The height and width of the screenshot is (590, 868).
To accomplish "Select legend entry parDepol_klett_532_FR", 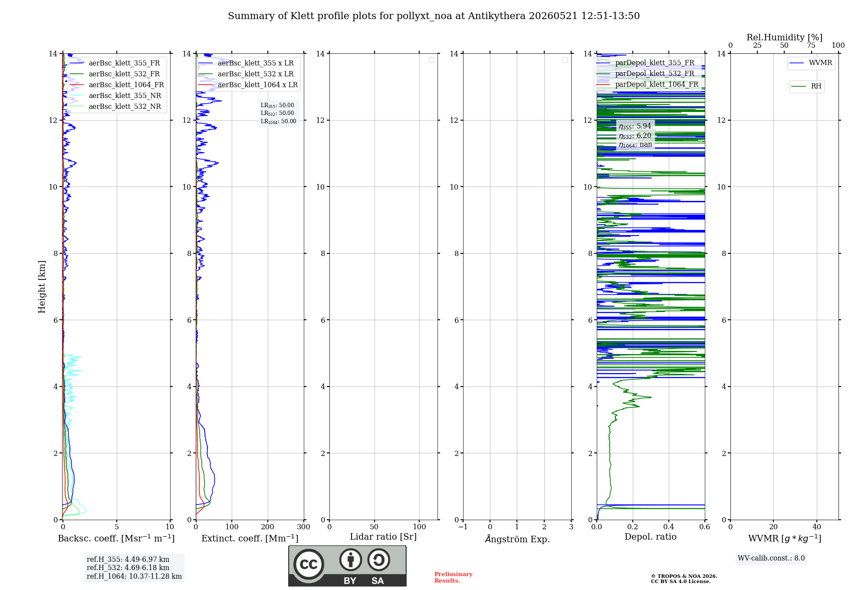I will 645,73.
